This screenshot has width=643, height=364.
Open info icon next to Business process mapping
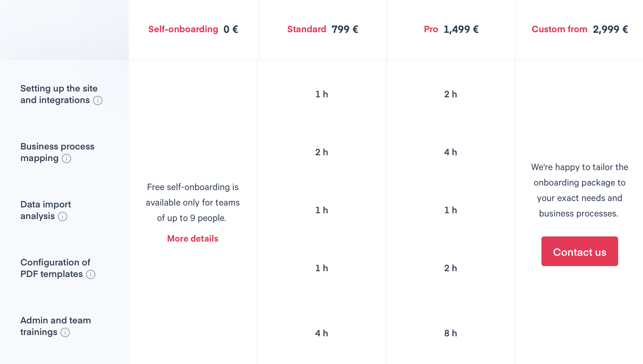coord(66,158)
